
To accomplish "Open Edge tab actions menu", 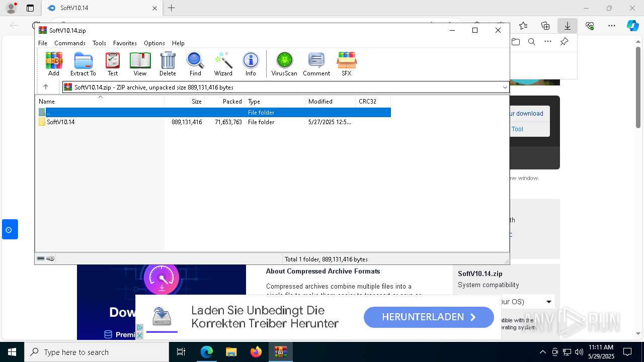I will coord(30,8).
